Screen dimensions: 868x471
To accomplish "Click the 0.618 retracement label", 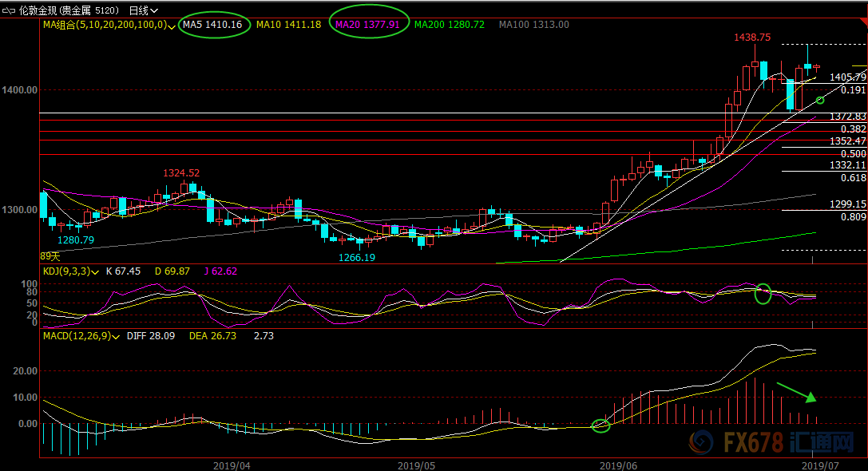I will click(853, 178).
